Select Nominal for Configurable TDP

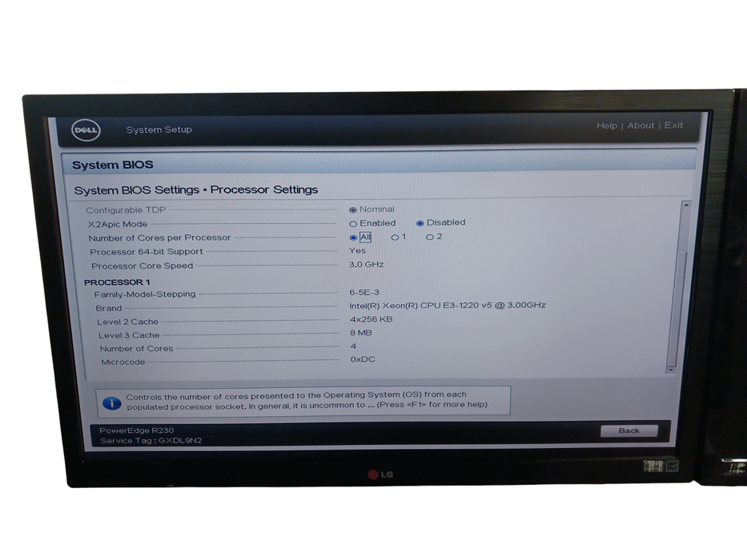coord(353,210)
